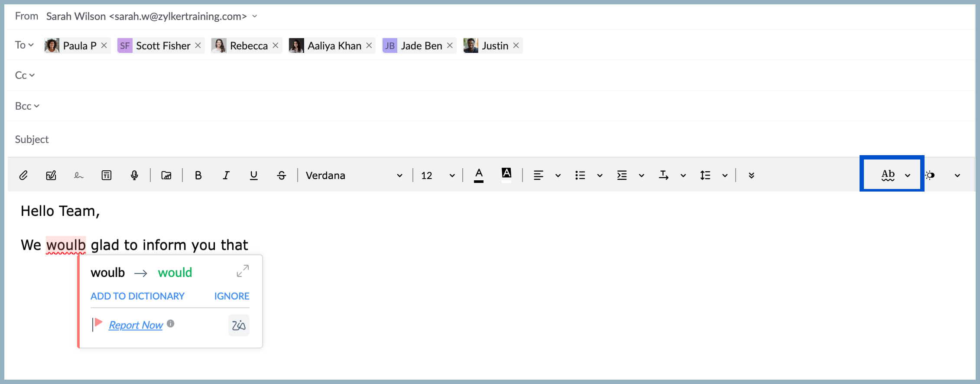Viewport: 980px width, 384px height.
Task: Attach a file using the paperclip icon
Action: click(x=23, y=175)
